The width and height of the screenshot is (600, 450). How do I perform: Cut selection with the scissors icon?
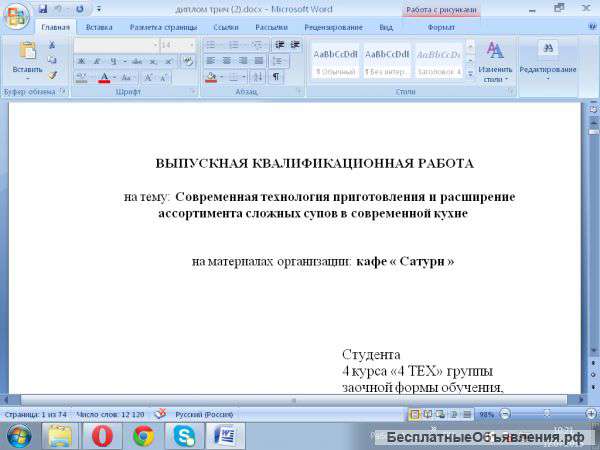(52, 45)
